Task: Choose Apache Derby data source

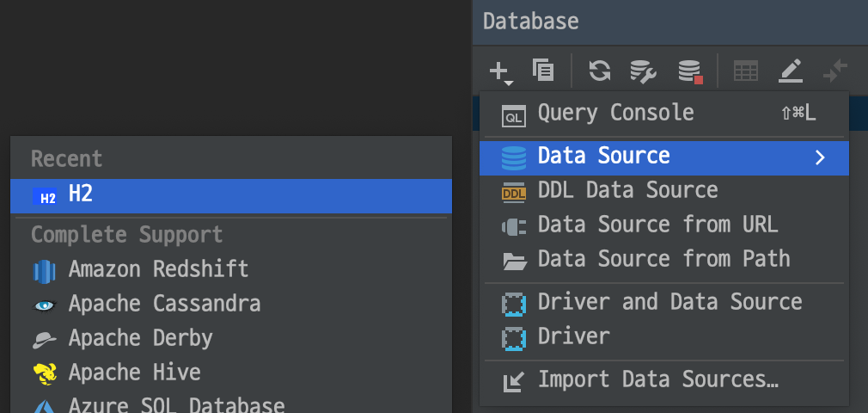Action: click(x=231, y=339)
